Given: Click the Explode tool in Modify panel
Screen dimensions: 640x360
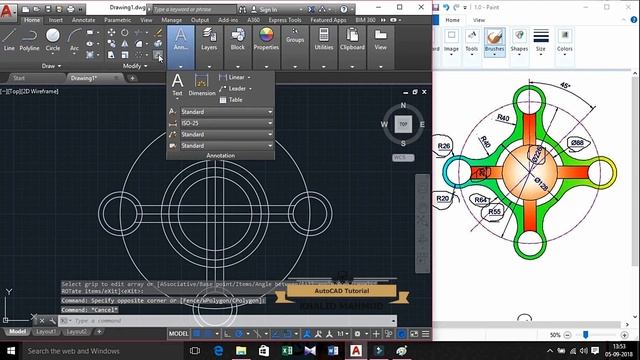Looking at the screenshot, I should click(x=158, y=43).
